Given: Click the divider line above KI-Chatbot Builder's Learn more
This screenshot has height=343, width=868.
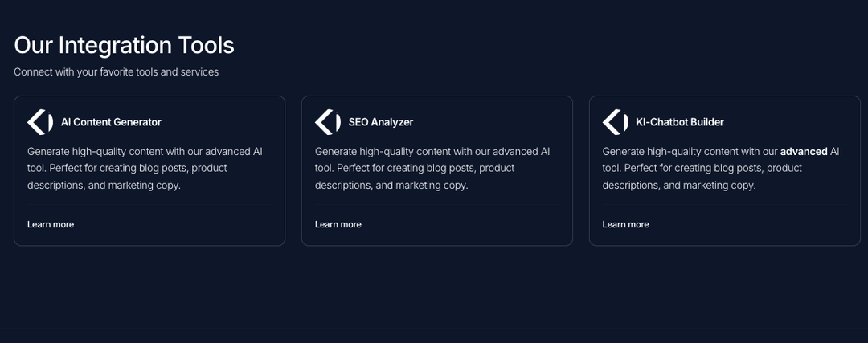Looking at the screenshot, I should pyautogui.click(x=725, y=205).
